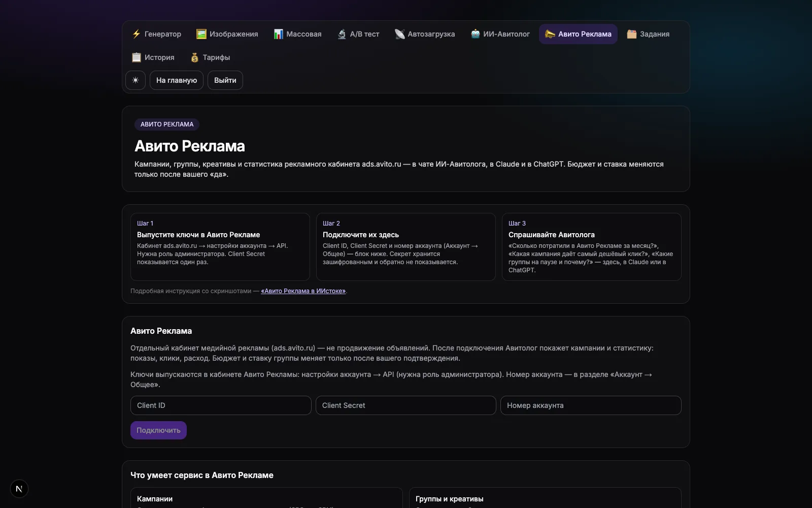The width and height of the screenshot is (812, 508).
Task: Click the robot icon for ИИ-Авитолог
Action: pos(475,34)
